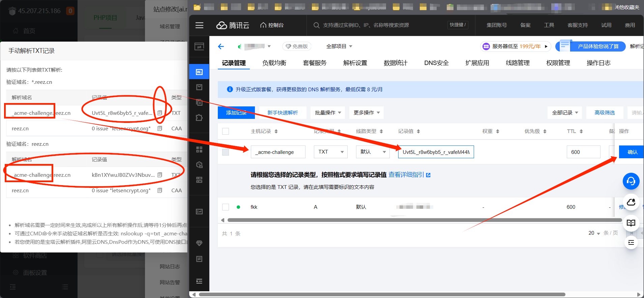This screenshot has width=644, height=298.
Task: Select the highlighted domain (W) sidebar icon
Action: pos(199,72)
